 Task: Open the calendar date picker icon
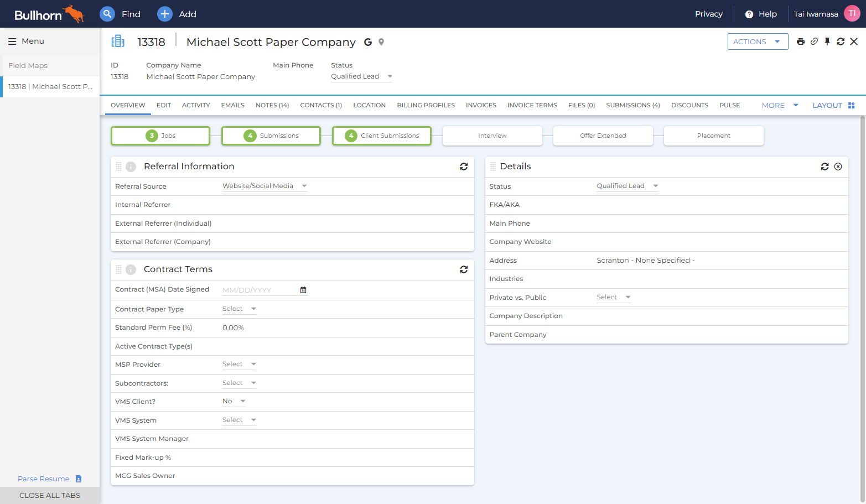303,290
